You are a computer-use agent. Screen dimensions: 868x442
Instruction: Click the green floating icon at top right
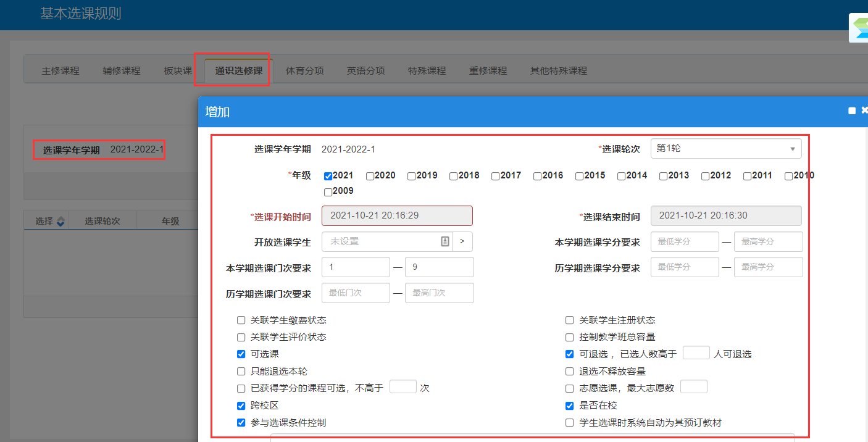pyautogui.click(x=859, y=28)
